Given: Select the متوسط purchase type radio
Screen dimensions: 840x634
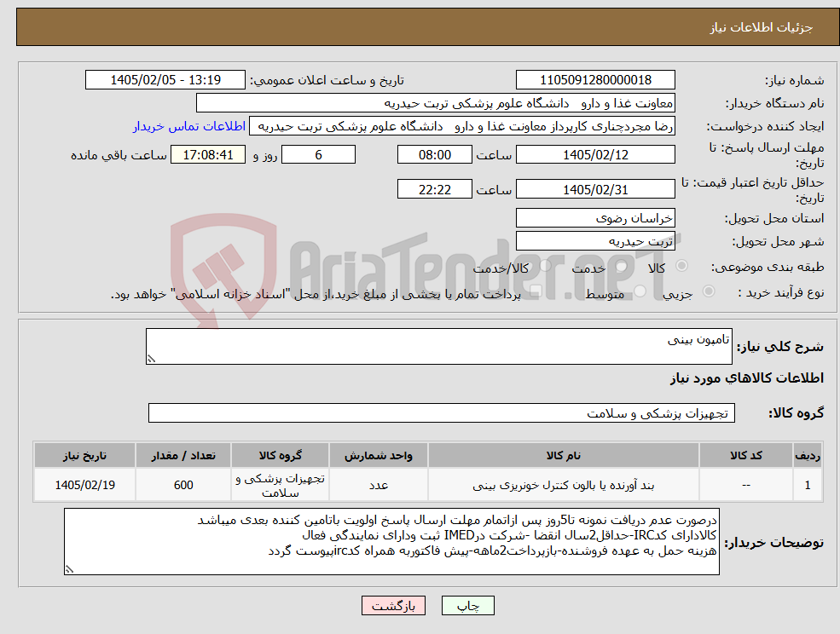Looking at the screenshot, I should coord(640,291).
